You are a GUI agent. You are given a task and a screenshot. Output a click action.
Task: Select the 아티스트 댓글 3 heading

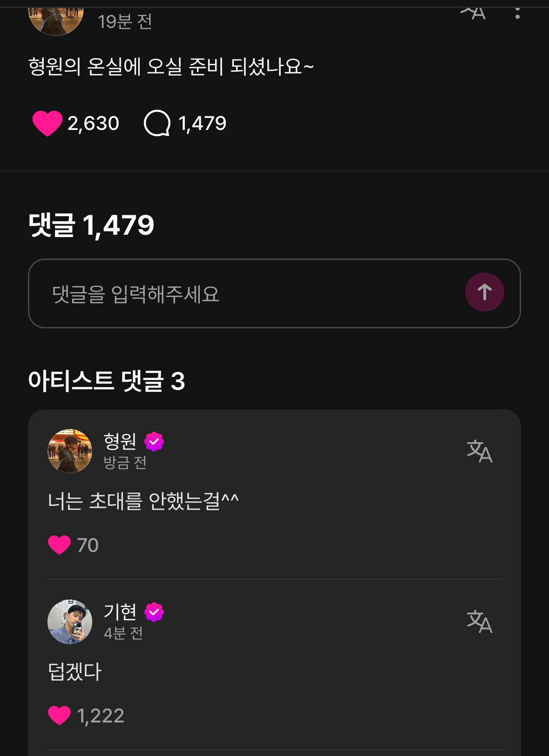[x=107, y=381]
